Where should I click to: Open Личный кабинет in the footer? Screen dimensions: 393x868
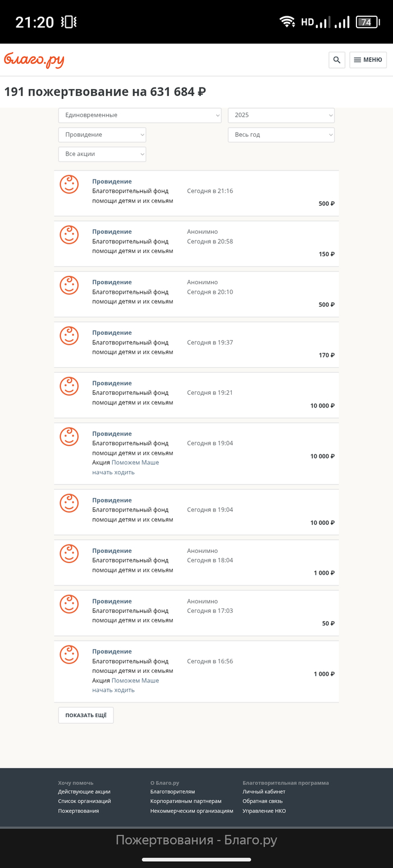point(264,792)
